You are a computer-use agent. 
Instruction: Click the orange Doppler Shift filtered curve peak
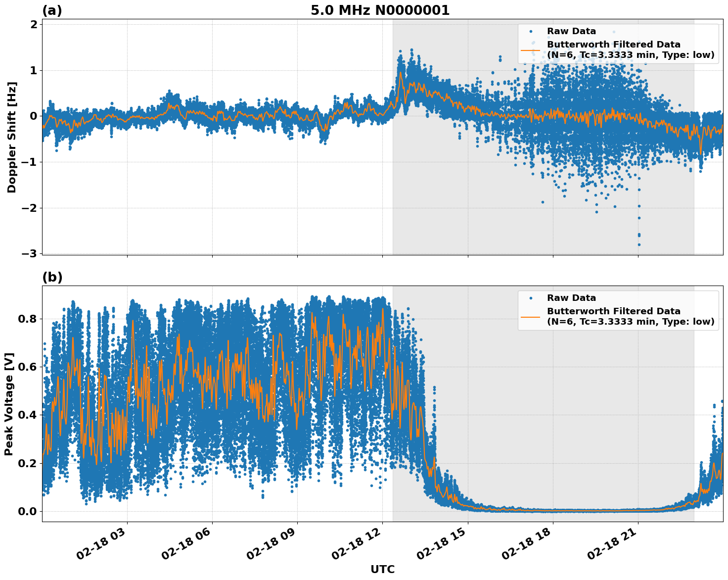401,73
